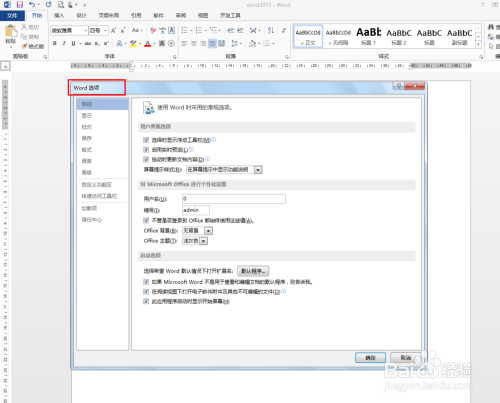This screenshot has width=500, height=403.
Task: Click the Clear Formatting eraser icon
Action: click(x=153, y=30)
